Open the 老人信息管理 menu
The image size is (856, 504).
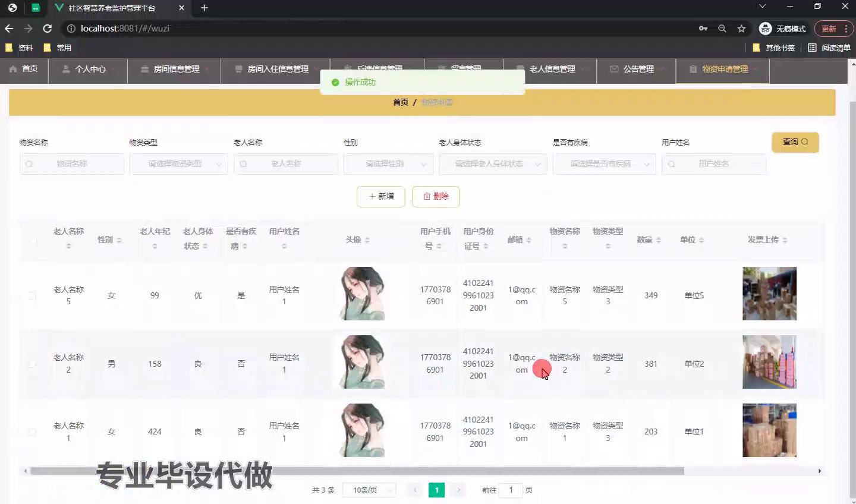(552, 70)
